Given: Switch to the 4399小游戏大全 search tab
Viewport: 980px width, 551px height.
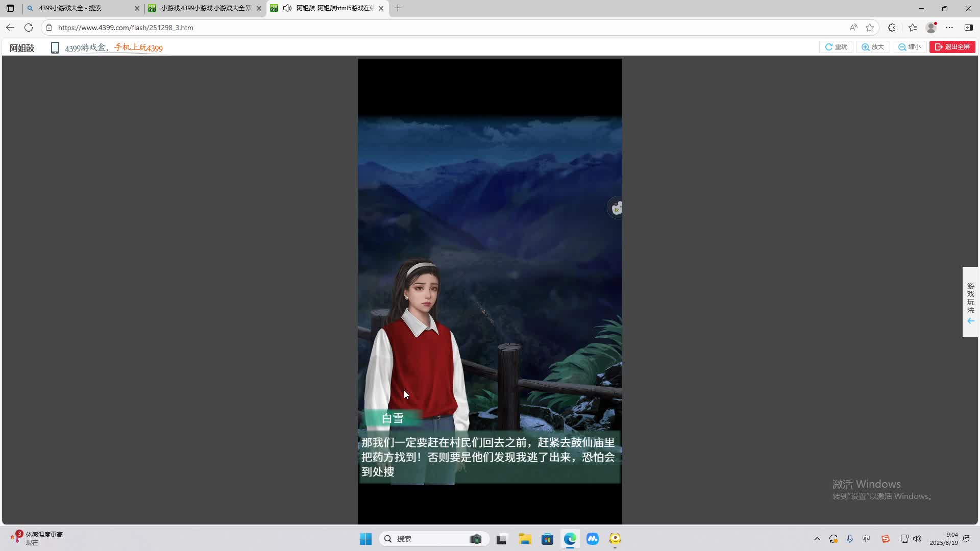Looking at the screenshot, I should [x=82, y=8].
